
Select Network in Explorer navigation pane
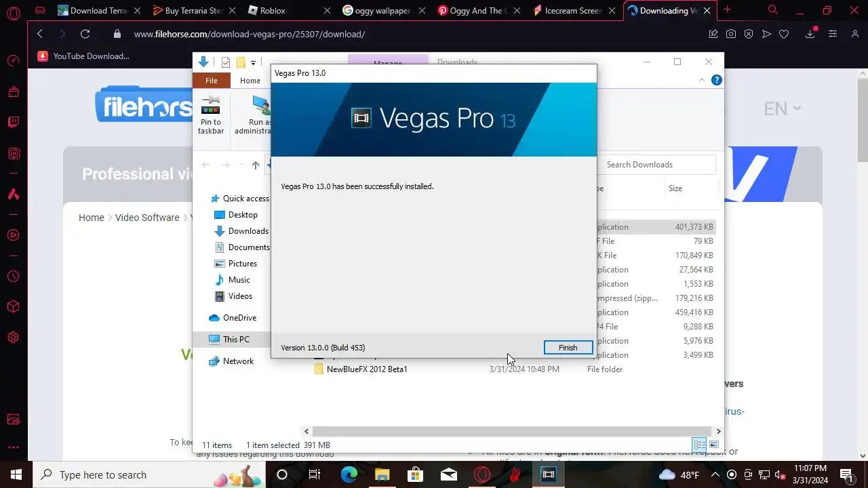click(x=231, y=361)
